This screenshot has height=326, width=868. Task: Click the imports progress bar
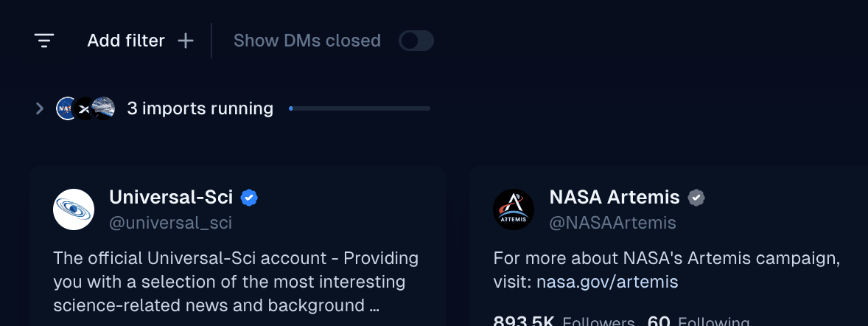point(360,108)
